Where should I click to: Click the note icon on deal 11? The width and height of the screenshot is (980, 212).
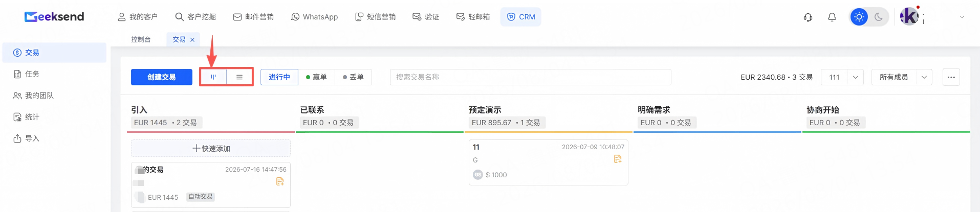click(x=618, y=159)
